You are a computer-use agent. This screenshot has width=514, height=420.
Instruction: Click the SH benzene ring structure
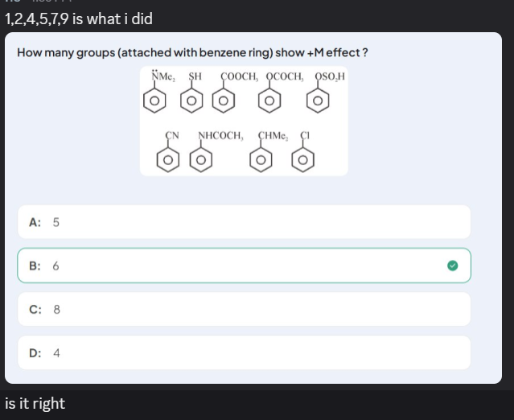pos(191,93)
